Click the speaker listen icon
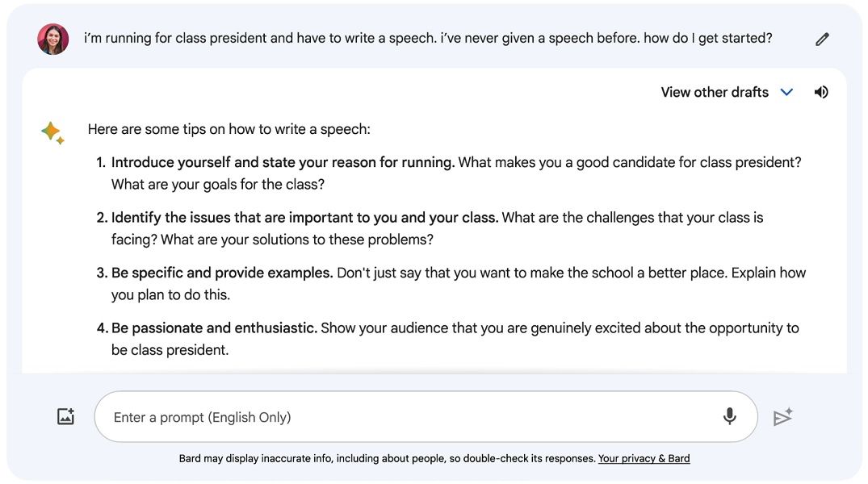The width and height of the screenshot is (868, 484). [x=821, y=93]
